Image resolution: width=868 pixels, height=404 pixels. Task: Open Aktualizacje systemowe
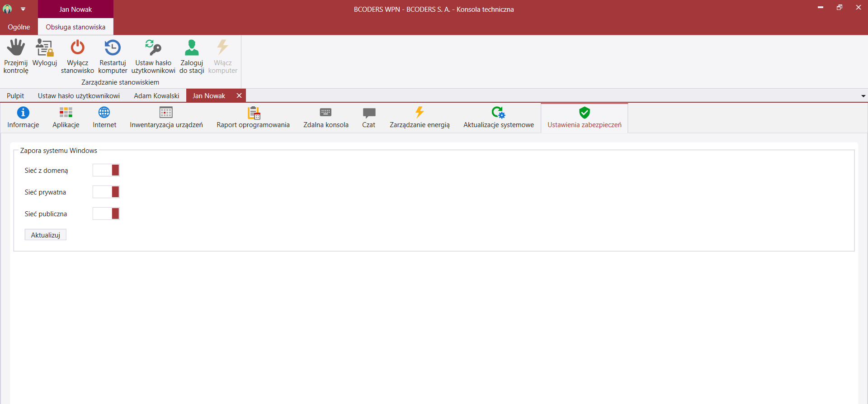(x=499, y=118)
